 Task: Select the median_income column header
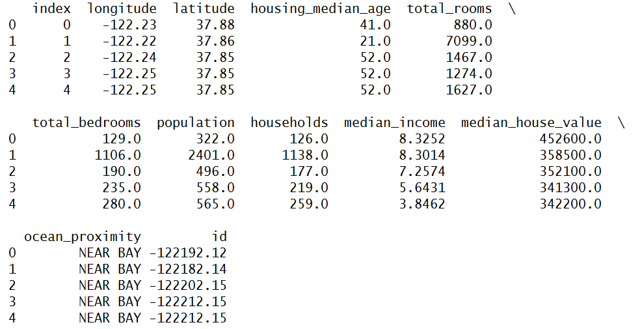click(395, 122)
